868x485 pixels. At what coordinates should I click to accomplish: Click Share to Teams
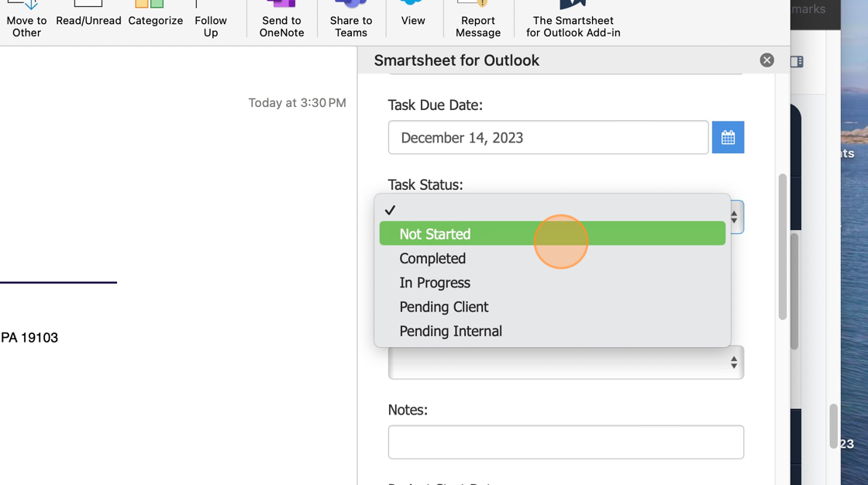(351, 19)
